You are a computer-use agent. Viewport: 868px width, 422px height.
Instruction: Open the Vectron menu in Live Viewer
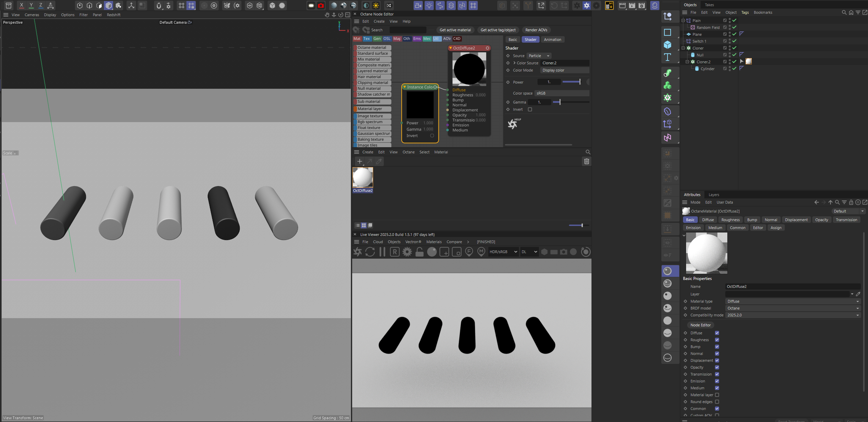(x=413, y=242)
